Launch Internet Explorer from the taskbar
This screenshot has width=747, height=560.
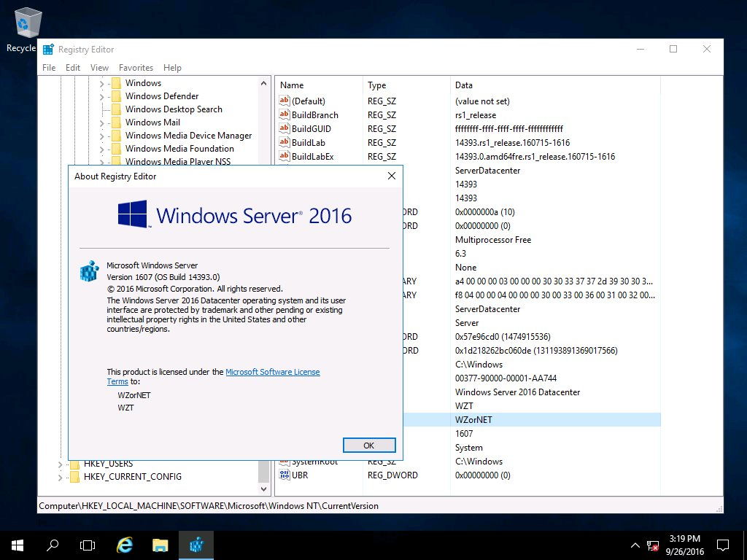[125, 545]
